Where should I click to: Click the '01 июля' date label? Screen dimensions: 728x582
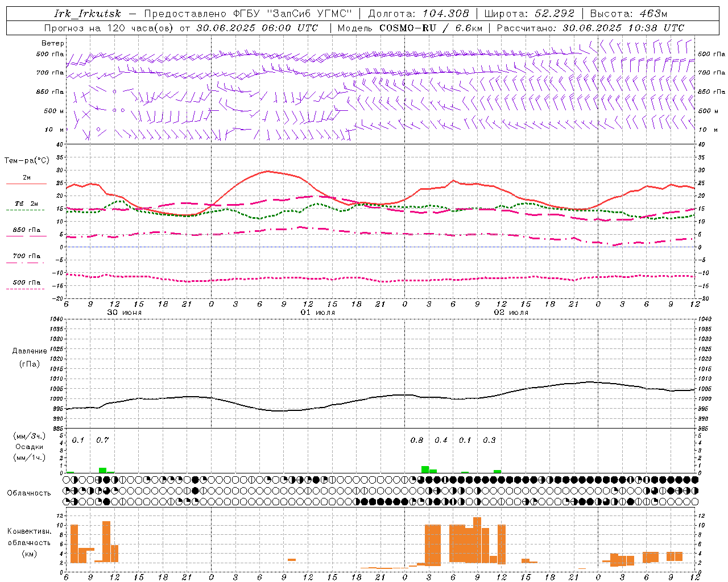click(318, 313)
